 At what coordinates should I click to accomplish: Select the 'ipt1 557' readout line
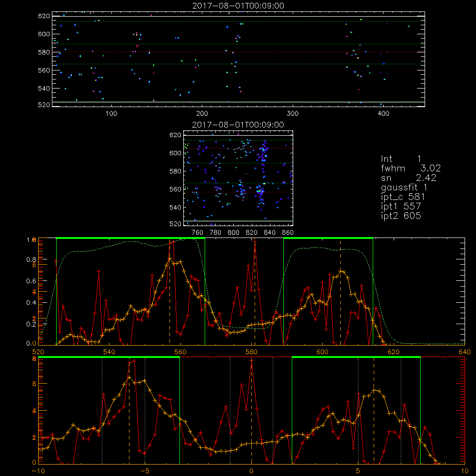pos(401,206)
